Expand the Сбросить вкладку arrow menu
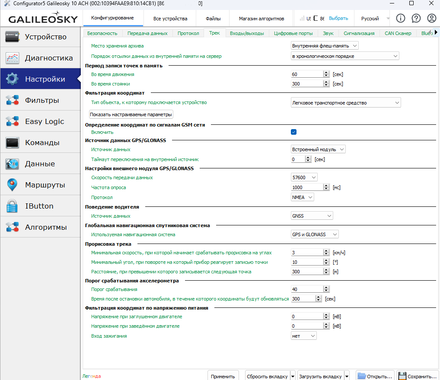 click(293, 376)
